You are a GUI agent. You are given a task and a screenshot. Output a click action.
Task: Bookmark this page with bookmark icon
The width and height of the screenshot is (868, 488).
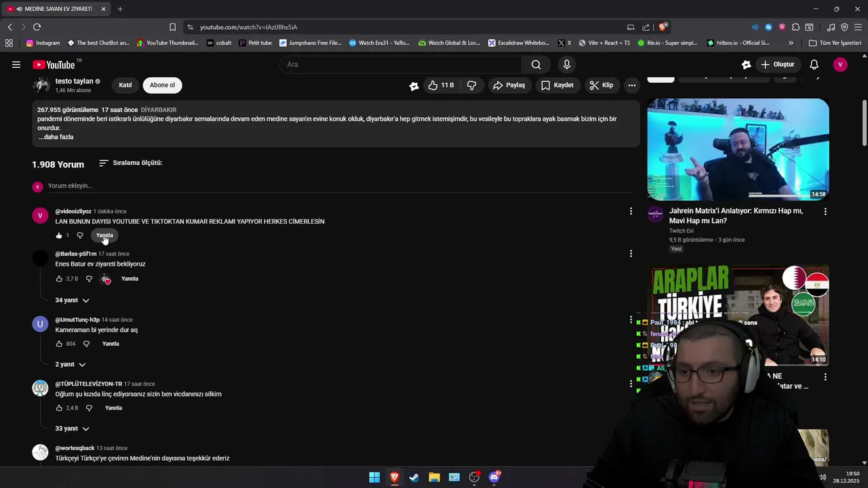point(172,27)
